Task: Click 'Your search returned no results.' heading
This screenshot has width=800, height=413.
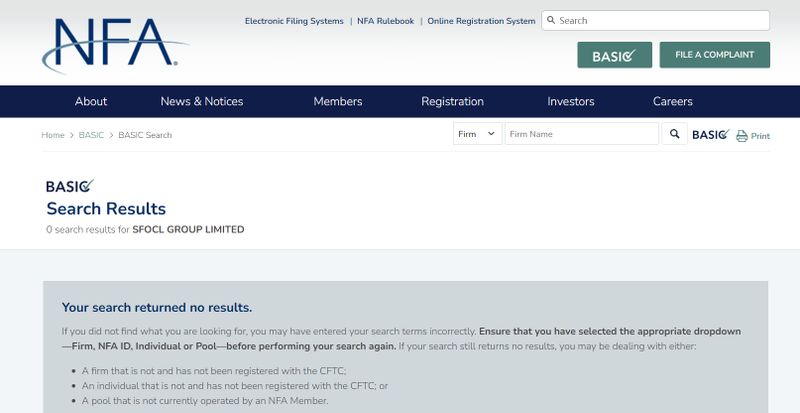Action: 157,307
